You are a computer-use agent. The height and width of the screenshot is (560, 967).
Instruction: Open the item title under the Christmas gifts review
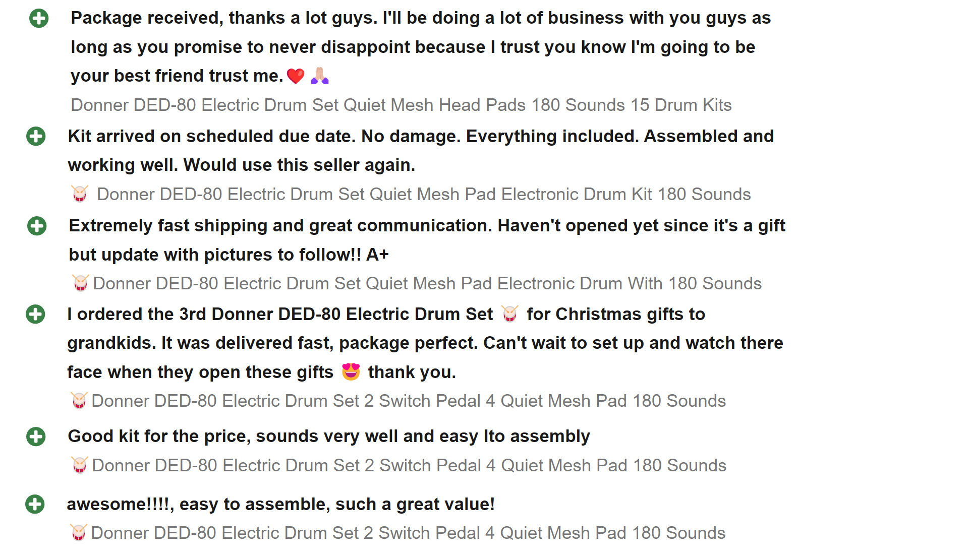(x=409, y=401)
